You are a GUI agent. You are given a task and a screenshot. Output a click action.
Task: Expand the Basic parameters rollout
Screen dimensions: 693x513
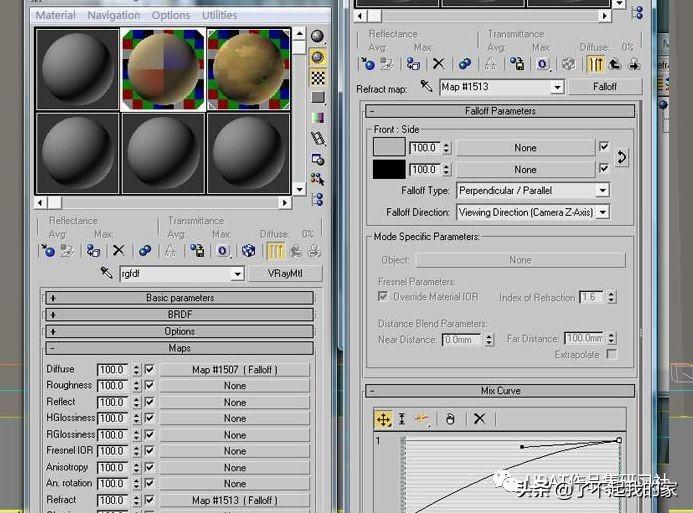pos(179,298)
